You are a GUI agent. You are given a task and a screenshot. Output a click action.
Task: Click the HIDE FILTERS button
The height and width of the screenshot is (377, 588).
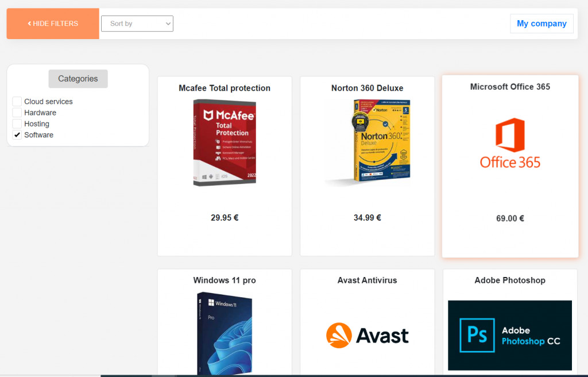(x=53, y=24)
